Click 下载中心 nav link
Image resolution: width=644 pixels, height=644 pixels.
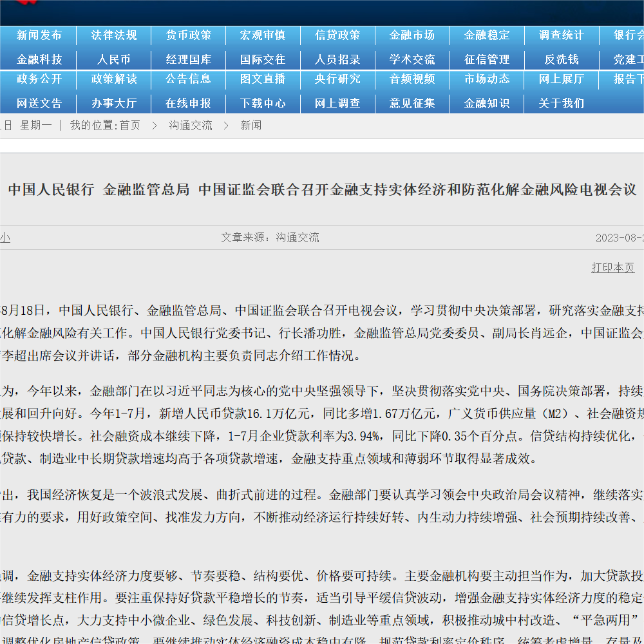[263, 103]
